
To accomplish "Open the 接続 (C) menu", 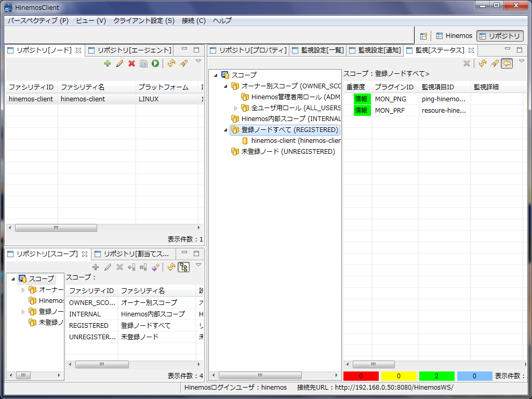I will [x=194, y=21].
